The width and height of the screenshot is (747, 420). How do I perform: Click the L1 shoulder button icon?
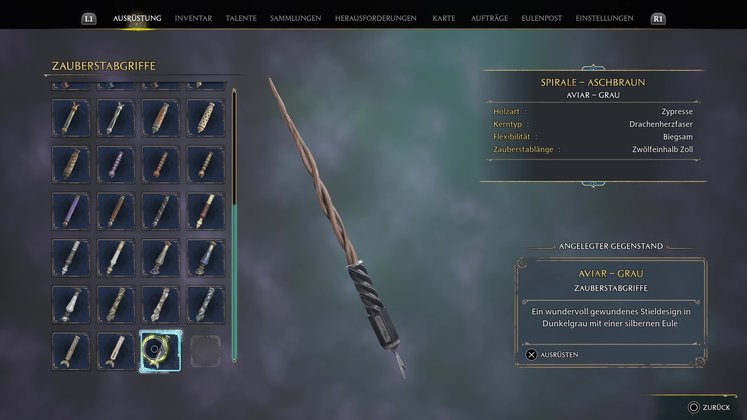click(89, 19)
